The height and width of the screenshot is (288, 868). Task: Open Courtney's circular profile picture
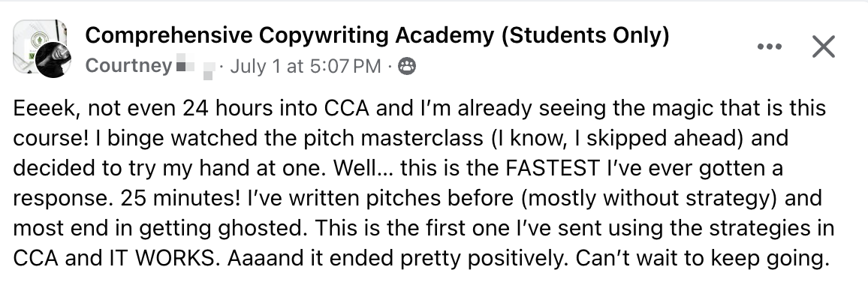pos(54,60)
